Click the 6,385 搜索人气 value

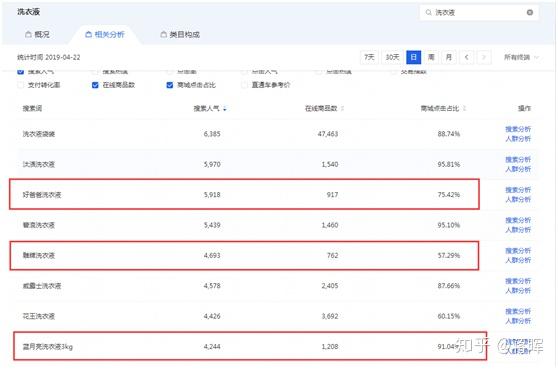212,134
